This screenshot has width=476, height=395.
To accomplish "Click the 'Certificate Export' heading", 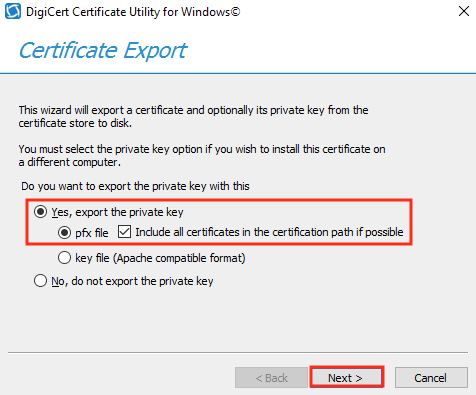I will 103,51.
